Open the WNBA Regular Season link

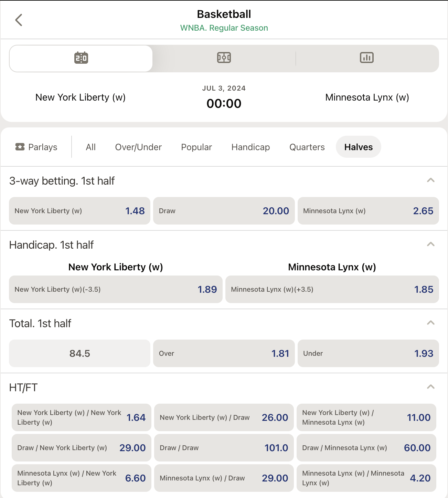click(x=224, y=28)
